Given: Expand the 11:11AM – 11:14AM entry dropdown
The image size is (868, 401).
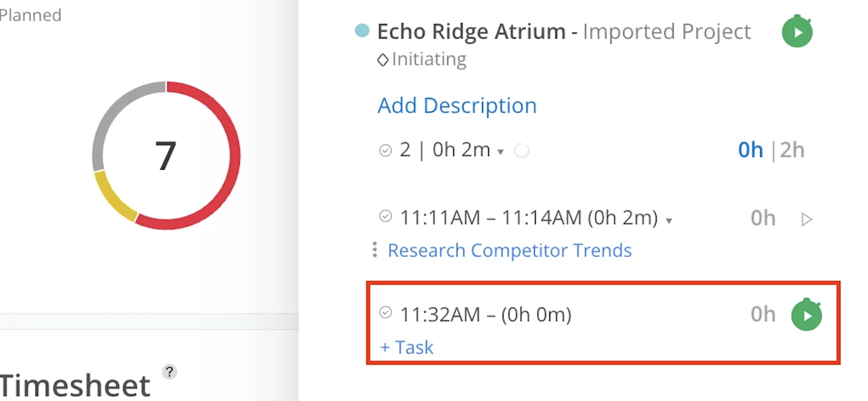Looking at the screenshot, I should click(x=669, y=221).
